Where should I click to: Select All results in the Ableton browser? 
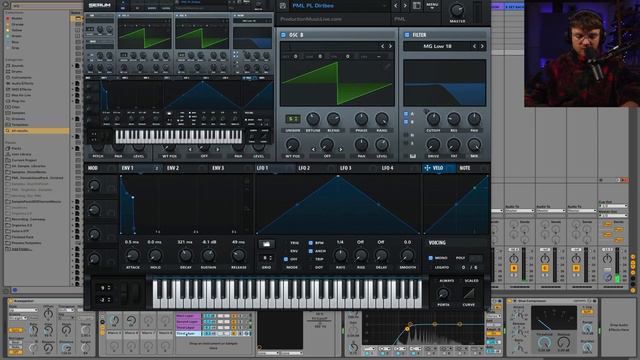(36, 131)
